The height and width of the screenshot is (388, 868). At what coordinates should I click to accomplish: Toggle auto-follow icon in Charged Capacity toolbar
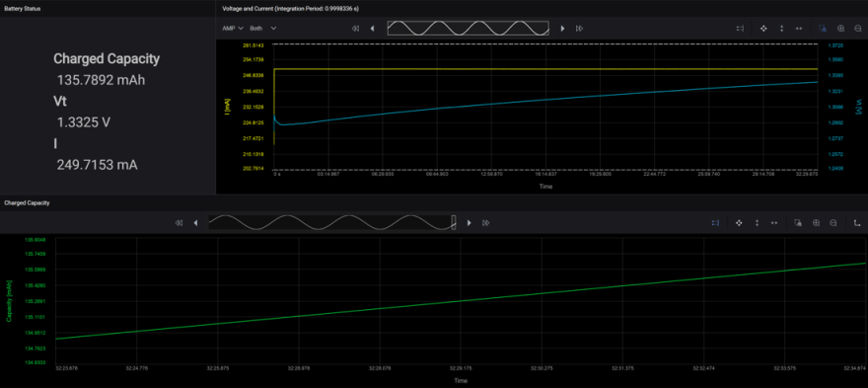coord(715,223)
